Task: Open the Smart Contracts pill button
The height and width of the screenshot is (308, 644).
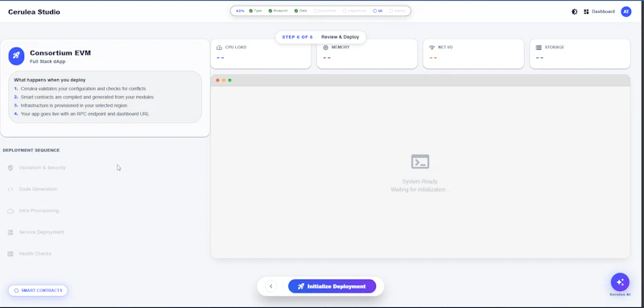Action: [38, 290]
